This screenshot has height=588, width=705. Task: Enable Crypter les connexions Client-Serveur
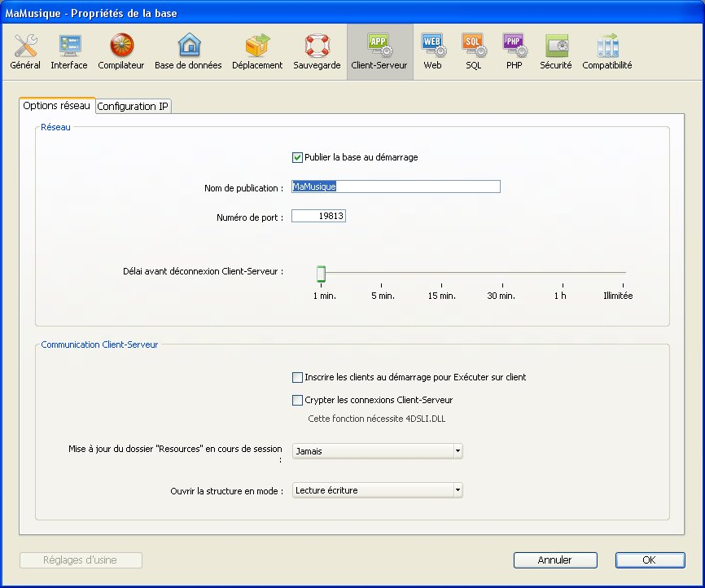coord(297,400)
